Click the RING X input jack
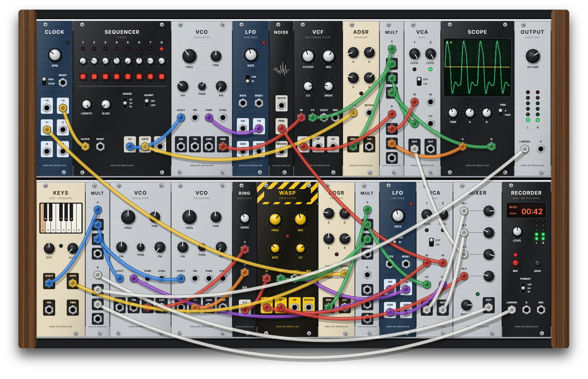 coord(244,250)
